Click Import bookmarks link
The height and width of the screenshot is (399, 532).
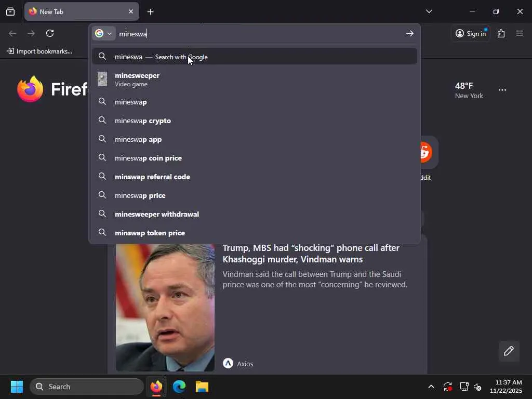[x=39, y=51]
